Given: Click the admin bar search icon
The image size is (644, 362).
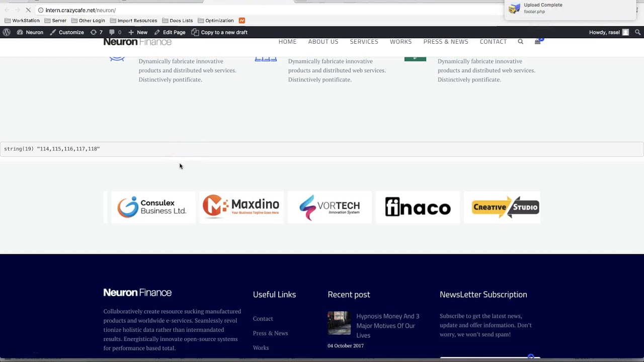Looking at the screenshot, I should [637, 32].
